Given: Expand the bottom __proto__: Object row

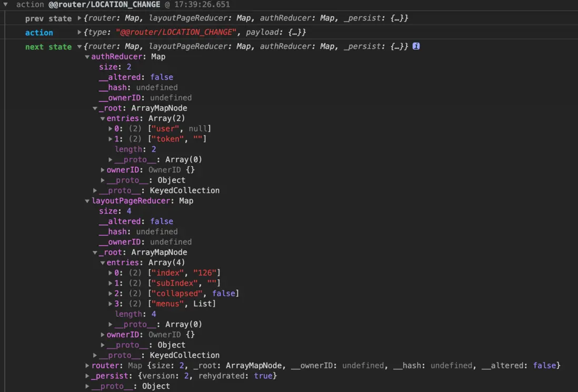Looking at the screenshot, I should (87, 386).
